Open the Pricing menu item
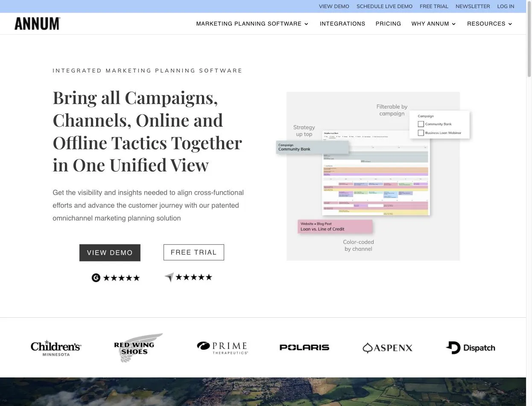Screen dimensions: 532x406 pos(388,24)
